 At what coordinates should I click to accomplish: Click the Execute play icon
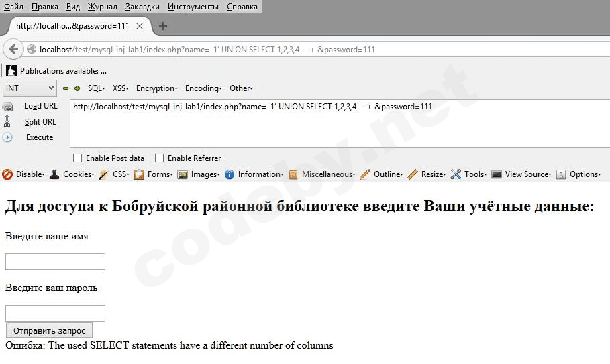tap(7, 137)
